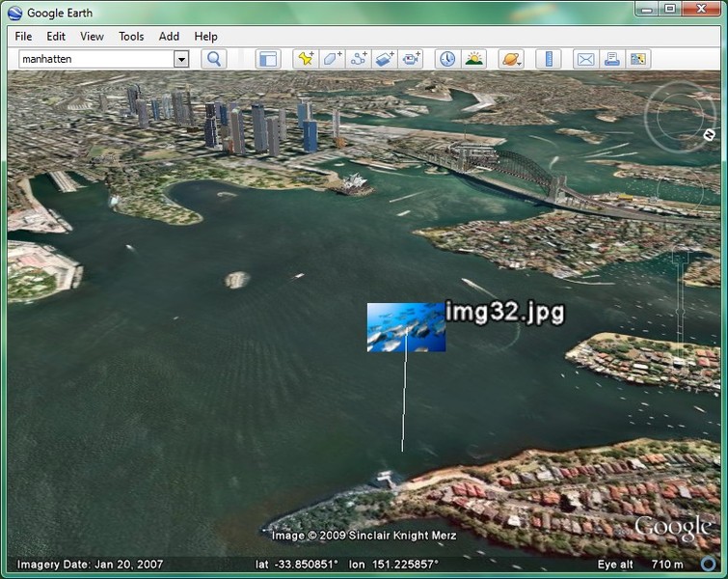Click the Eye alt 710 m readout
The height and width of the screenshot is (579, 728).
coord(640,565)
